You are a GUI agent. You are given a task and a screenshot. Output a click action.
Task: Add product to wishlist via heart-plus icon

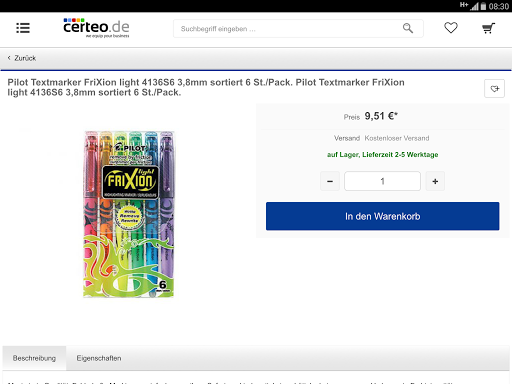[x=494, y=89]
